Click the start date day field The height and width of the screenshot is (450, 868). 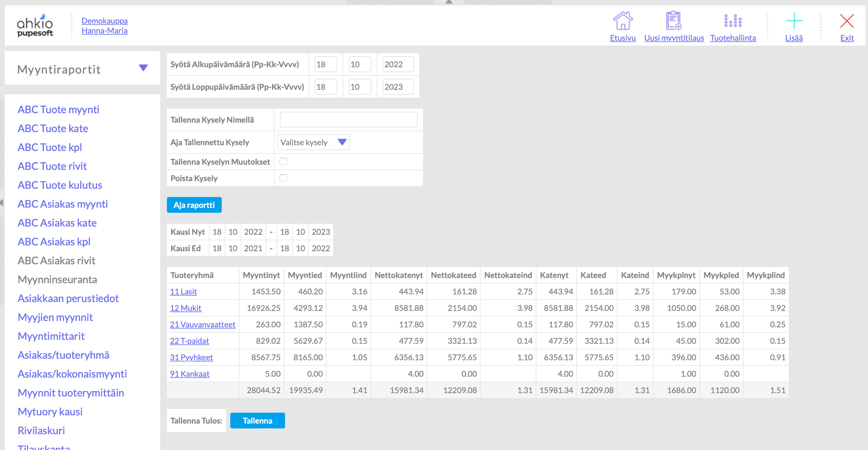[326, 64]
